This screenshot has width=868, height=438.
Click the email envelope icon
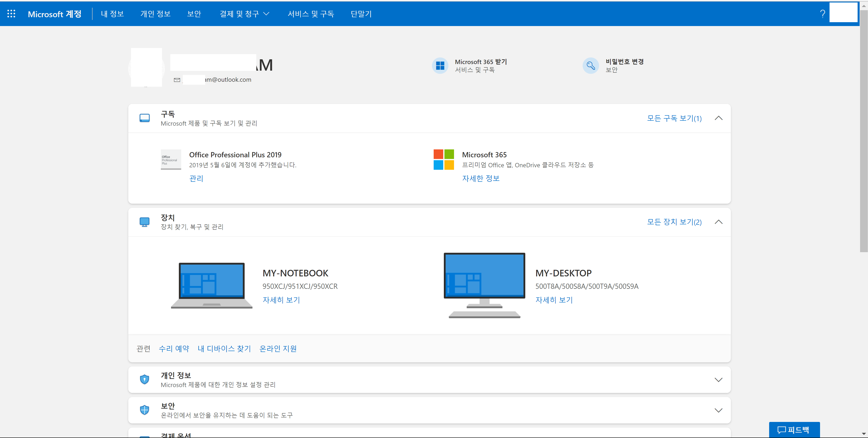coord(177,80)
